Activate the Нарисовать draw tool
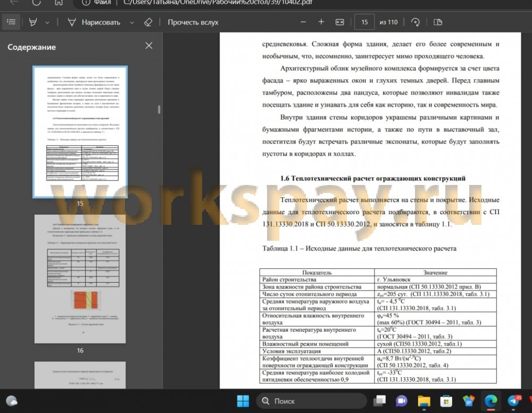 click(94, 22)
